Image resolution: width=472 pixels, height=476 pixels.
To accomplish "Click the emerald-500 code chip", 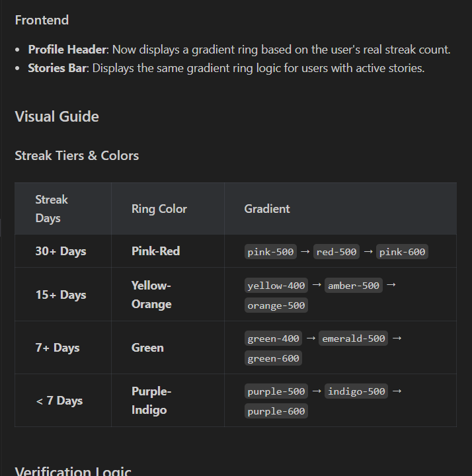I will click(x=353, y=338).
